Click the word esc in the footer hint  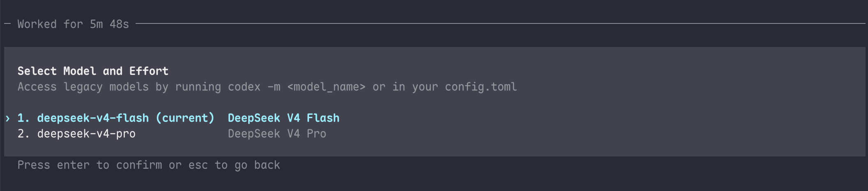[198, 165]
